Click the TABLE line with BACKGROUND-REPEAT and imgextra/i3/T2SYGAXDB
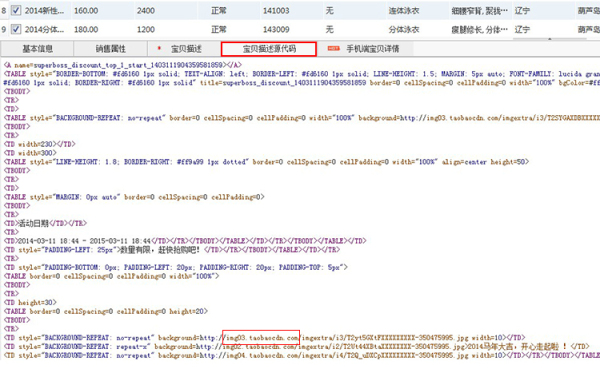Viewport: 600px width, 373px height. pyautogui.click(x=302, y=118)
